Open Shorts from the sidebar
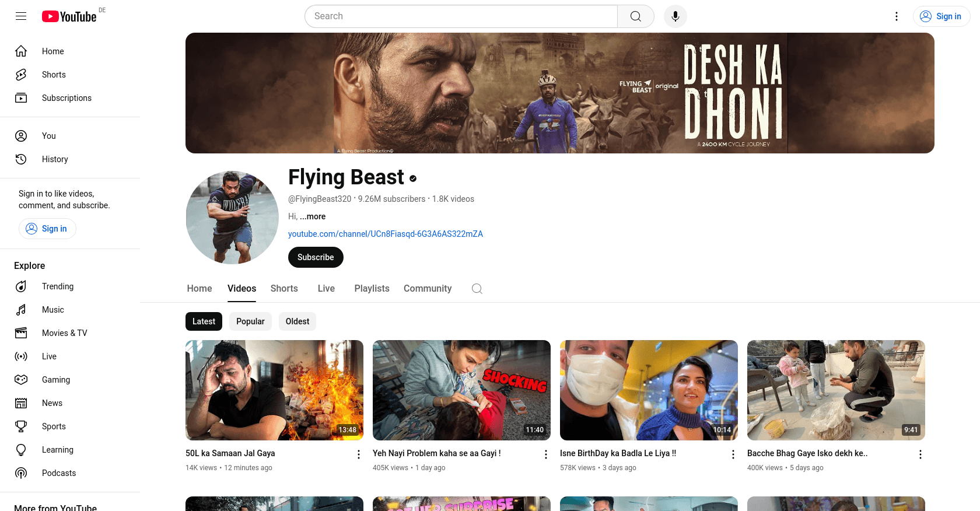Screen dimensions: 980x511 (54, 75)
